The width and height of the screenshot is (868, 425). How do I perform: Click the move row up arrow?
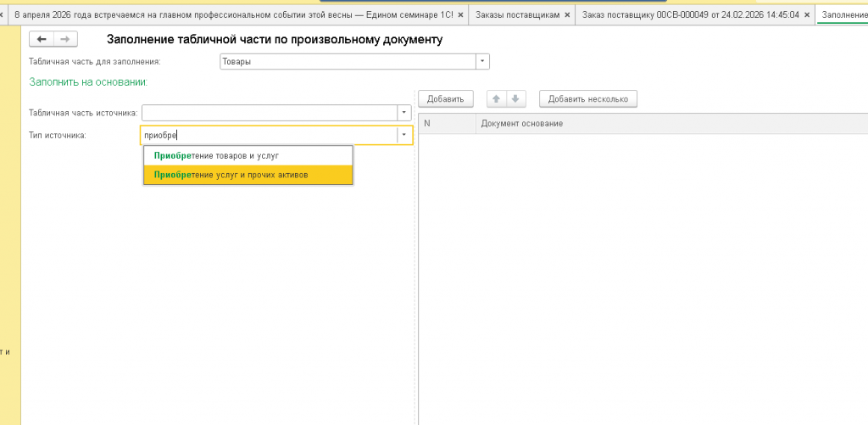(497, 99)
